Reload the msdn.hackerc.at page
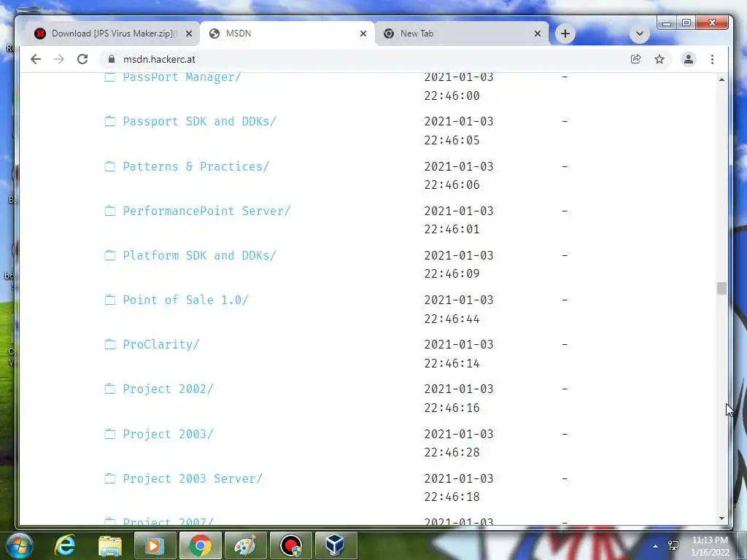This screenshot has width=747, height=560. coord(82,59)
